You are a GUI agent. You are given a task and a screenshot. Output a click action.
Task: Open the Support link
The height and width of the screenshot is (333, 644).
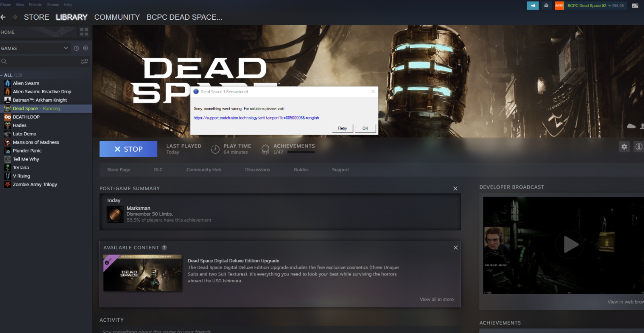(341, 170)
